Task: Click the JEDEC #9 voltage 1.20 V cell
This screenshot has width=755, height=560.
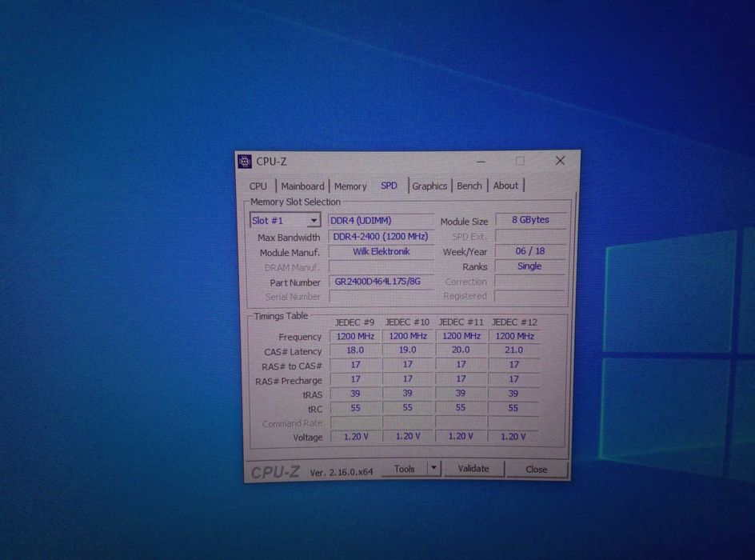Action: click(x=356, y=436)
